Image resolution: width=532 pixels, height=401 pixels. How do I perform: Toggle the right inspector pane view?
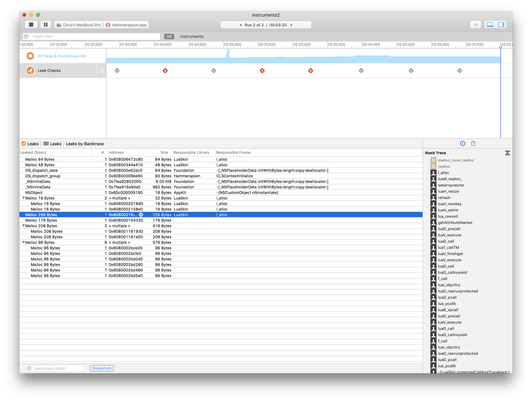click(x=501, y=25)
